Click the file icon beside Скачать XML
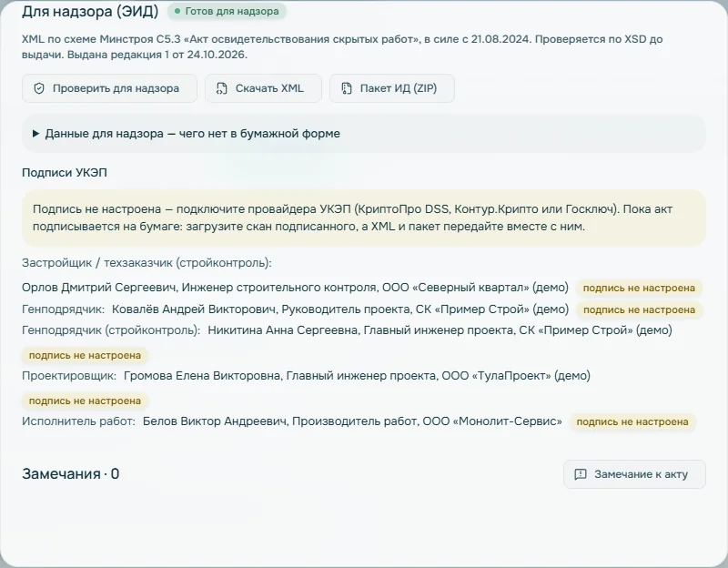Screen dimensions: 728x568 (x=222, y=88)
